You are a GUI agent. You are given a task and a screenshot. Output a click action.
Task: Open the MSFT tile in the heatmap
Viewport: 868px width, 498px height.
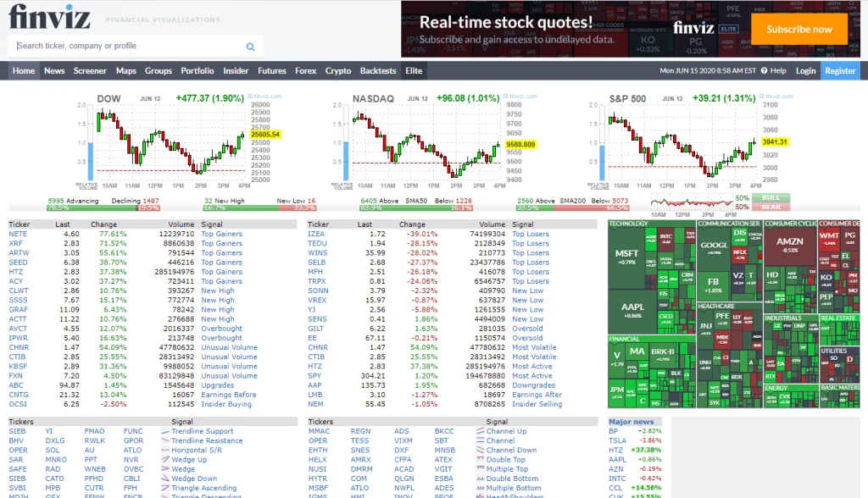(x=626, y=255)
